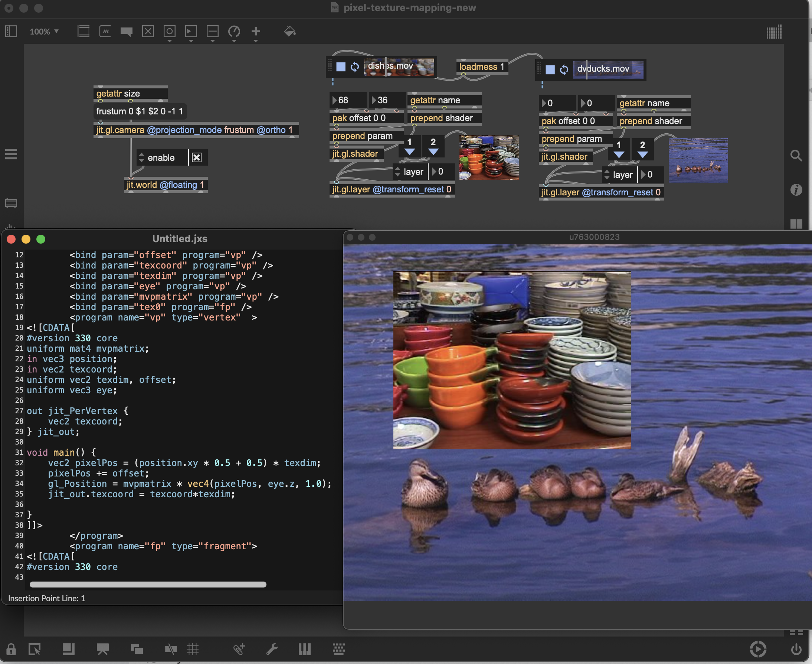
Task: Click the search magnifier in right sidebar
Action: (x=796, y=156)
